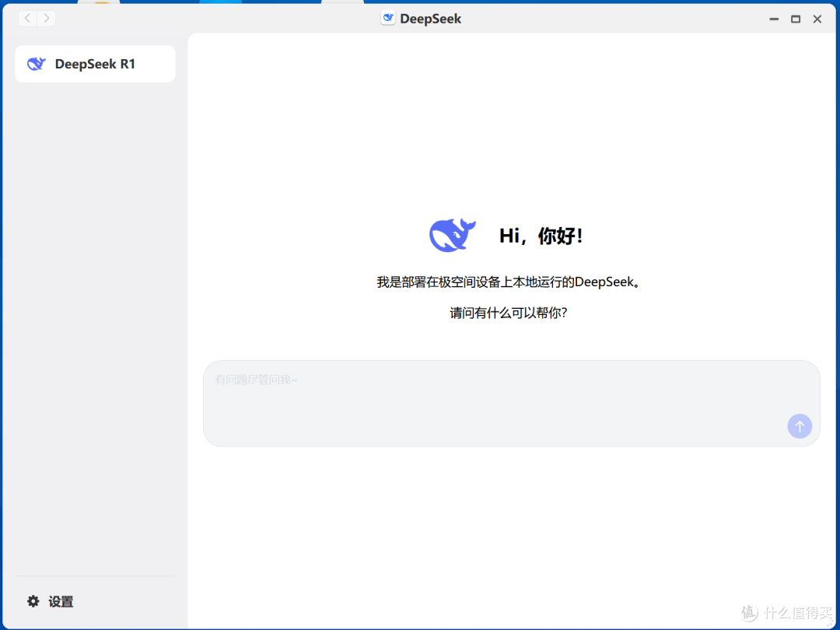The image size is (840, 630).
Task: Focus the 有问题尽管问我 message input box
Action: click(x=511, y=404)
